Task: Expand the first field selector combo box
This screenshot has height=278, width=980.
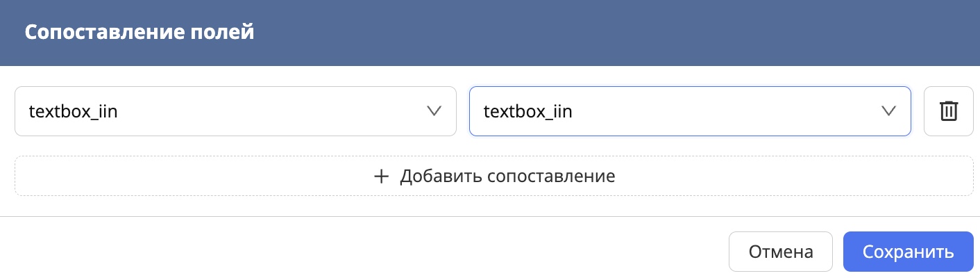Action: tap(235, 111)
